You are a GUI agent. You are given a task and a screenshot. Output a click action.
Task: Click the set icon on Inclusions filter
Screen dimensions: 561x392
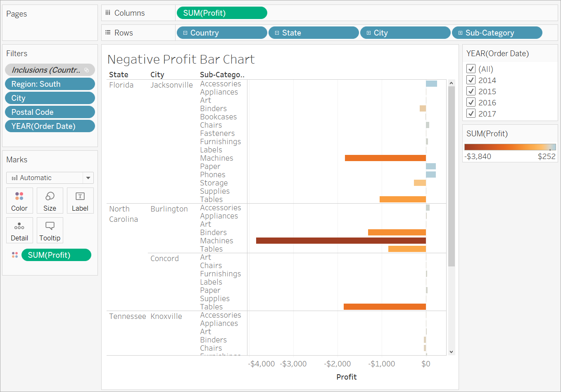tap(87, 70)
